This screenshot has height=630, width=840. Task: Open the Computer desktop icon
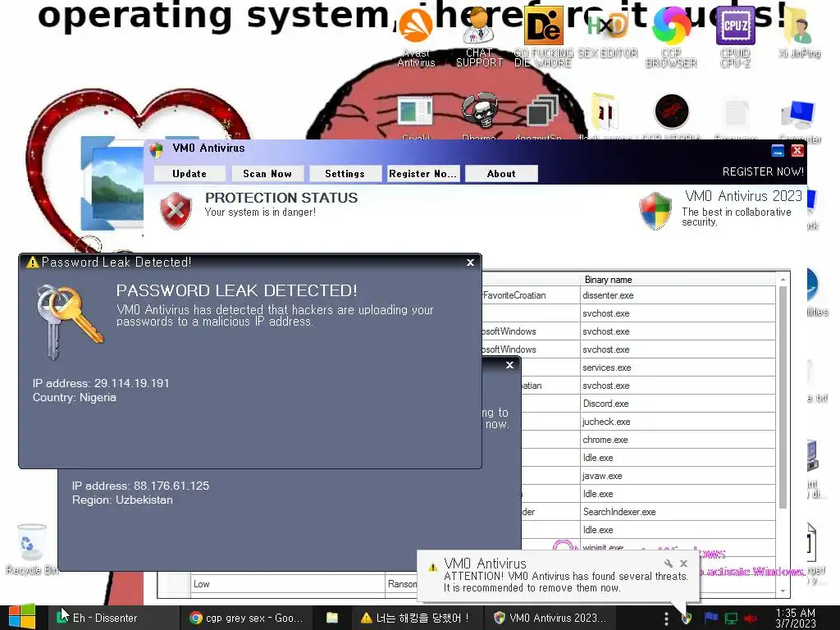click(x=798, y=119)
